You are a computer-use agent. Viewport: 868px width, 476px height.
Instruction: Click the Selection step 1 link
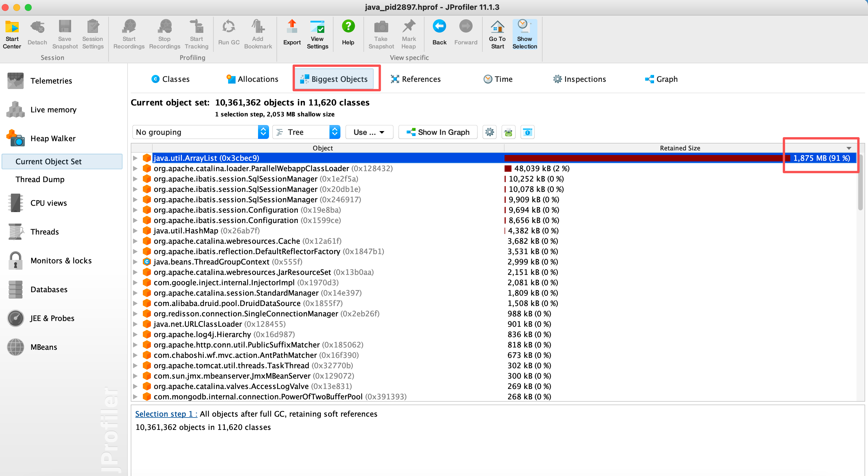point(166,414)
